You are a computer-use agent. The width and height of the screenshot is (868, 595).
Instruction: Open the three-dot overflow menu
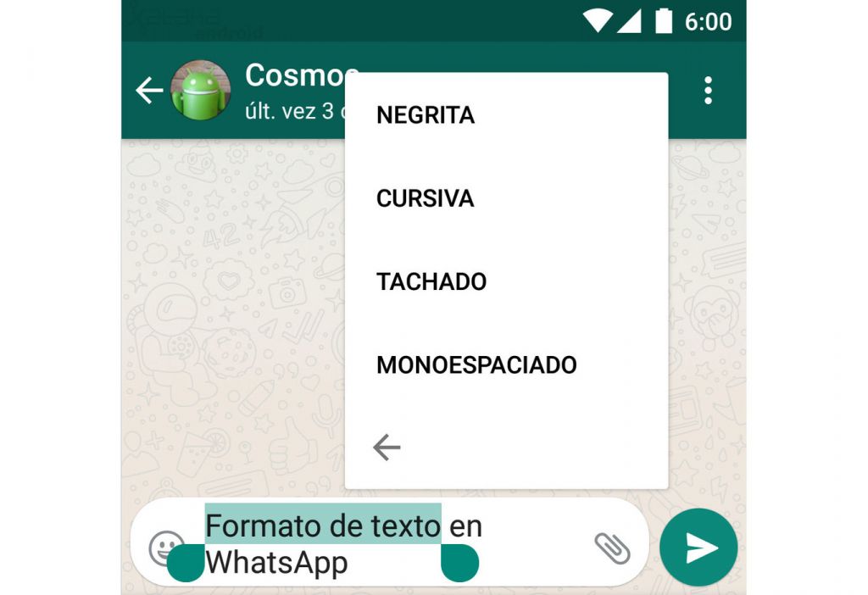point(708,90)
